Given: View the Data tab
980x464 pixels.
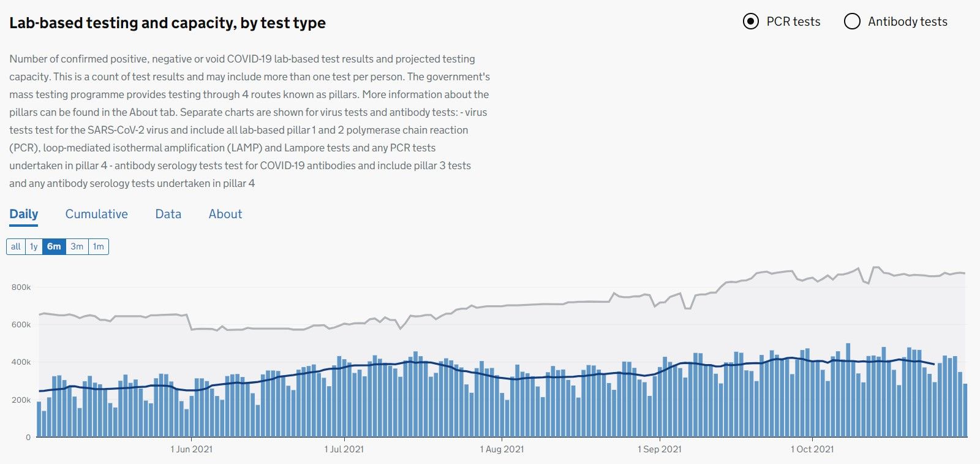Looking at the screenshot, I should click(168, 214).
